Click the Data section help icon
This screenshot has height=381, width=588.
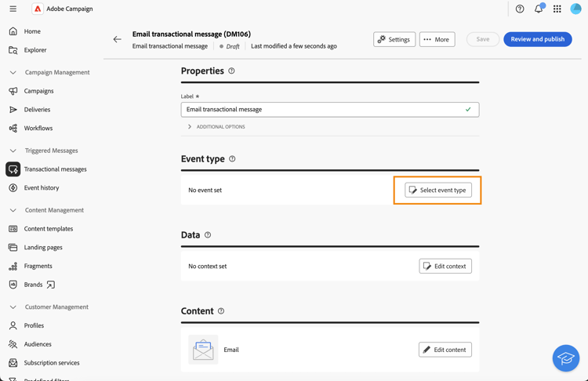pos(208,234)
